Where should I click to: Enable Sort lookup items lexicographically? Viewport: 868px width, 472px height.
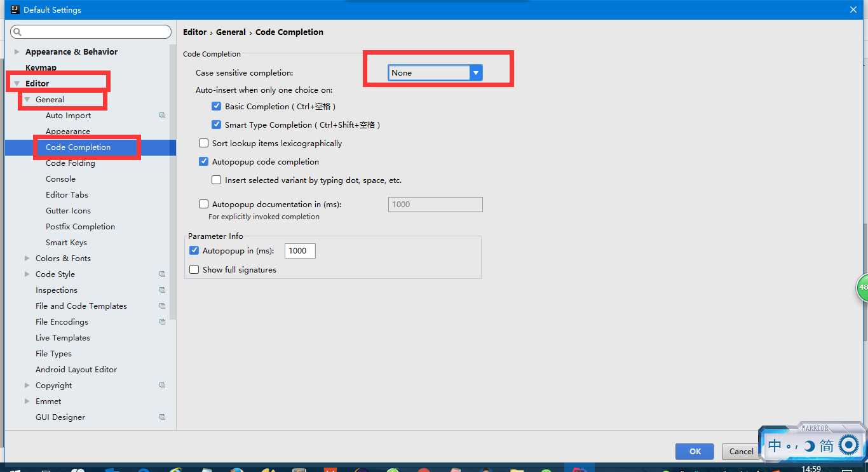tap(203, 144)
